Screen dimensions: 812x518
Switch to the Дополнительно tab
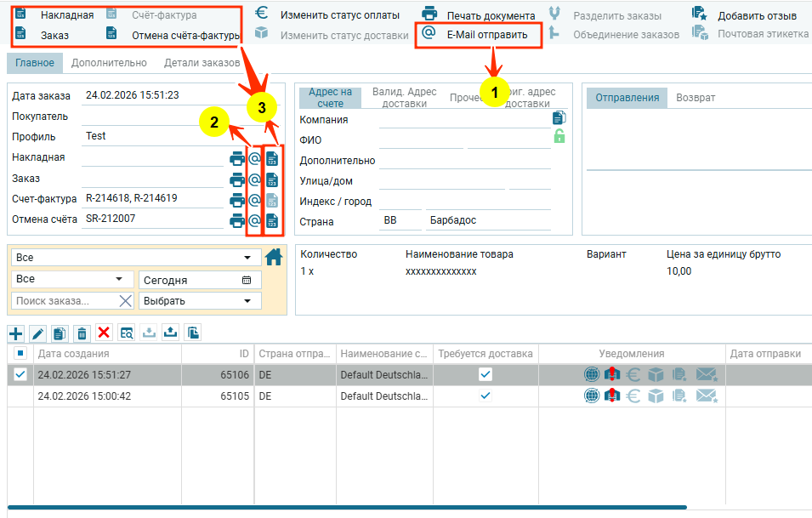(109, 63)
